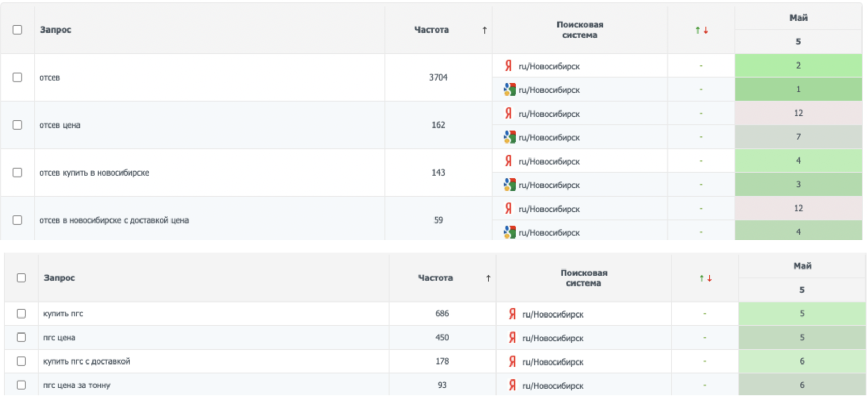Click the Yandex icon for отсев купить в новосибирске

tap(508, 161)
